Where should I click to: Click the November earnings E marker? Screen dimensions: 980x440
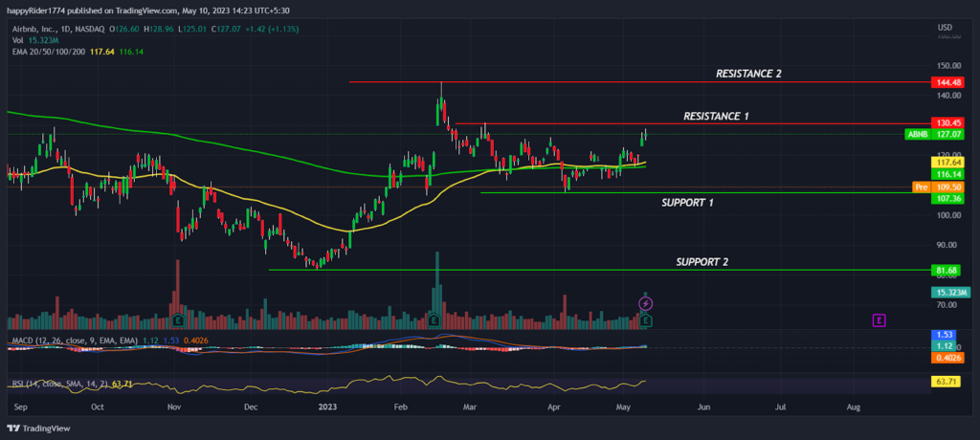(x=177, y=321)
